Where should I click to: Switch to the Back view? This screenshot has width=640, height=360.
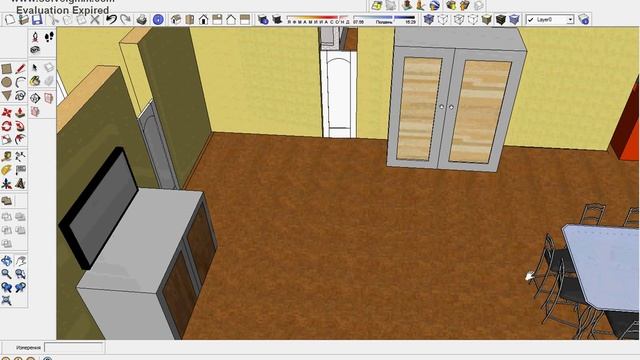pyautogui.click(x=231, y=19)
